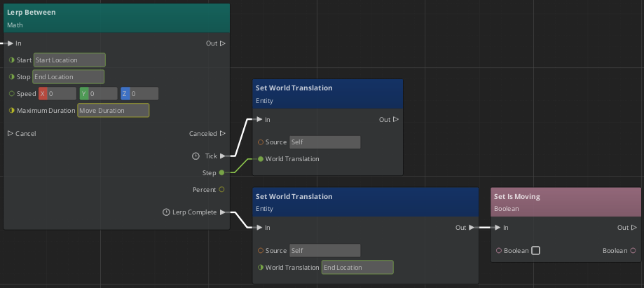Click the Source Self field in upper Set World Translation

click(x=324, y=142)
